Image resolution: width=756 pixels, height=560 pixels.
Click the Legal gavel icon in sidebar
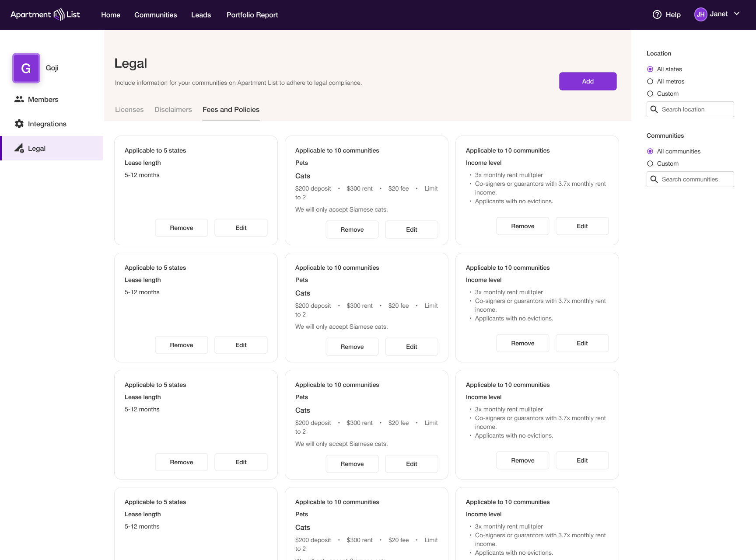point(19,148)
